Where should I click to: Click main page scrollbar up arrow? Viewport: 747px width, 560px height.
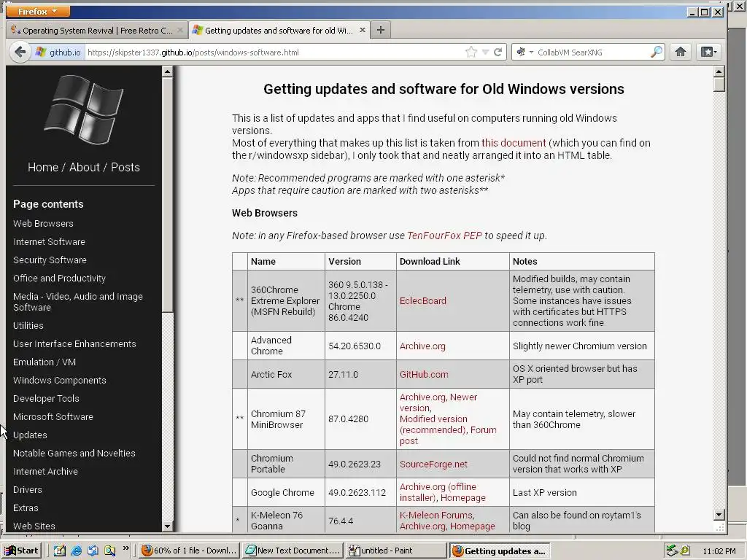click(719, 72)
